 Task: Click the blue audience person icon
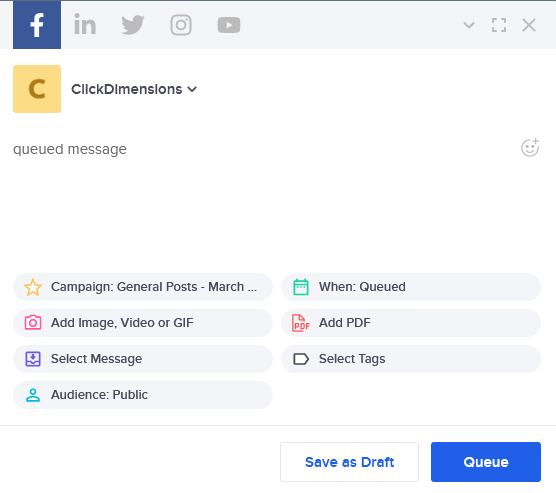33,395
